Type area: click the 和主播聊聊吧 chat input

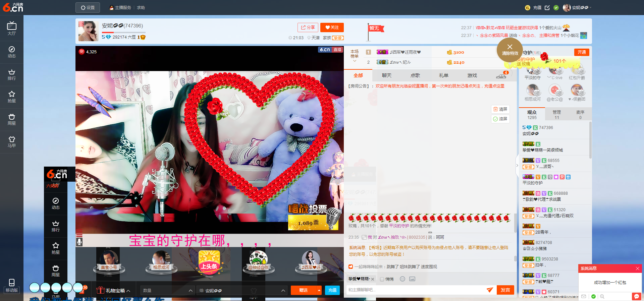click(x=416, y=290)
